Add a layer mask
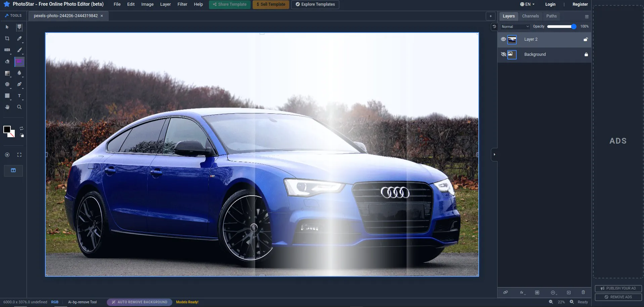Image resolution: width=644 pixels, height=307 pixels. click(537, 293)
